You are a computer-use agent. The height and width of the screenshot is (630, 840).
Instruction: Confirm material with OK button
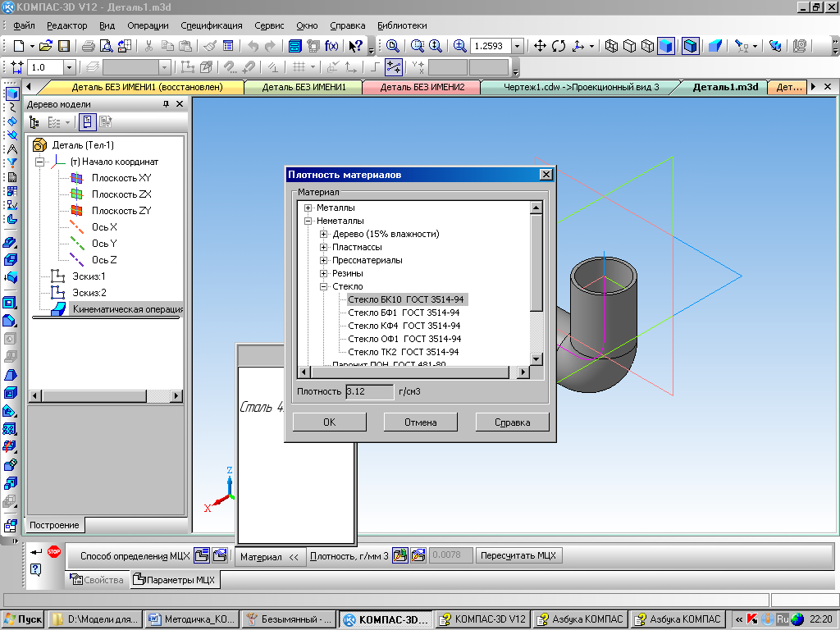330,422
